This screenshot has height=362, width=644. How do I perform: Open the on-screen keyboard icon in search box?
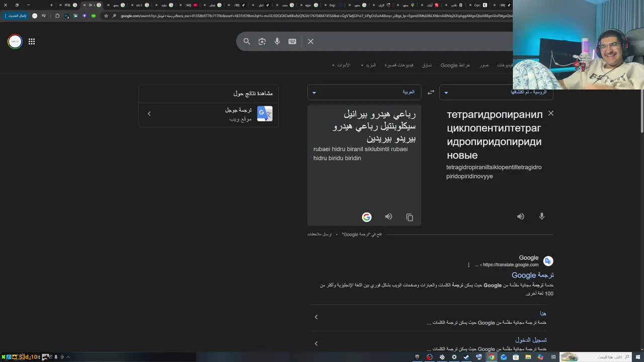click(x=292, y=41)
